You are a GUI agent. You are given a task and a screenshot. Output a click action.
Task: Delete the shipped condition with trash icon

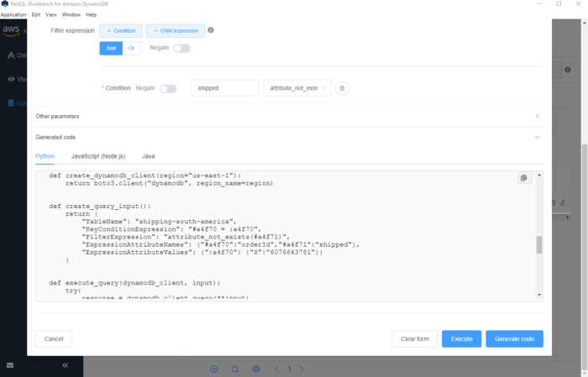[342, 88]
